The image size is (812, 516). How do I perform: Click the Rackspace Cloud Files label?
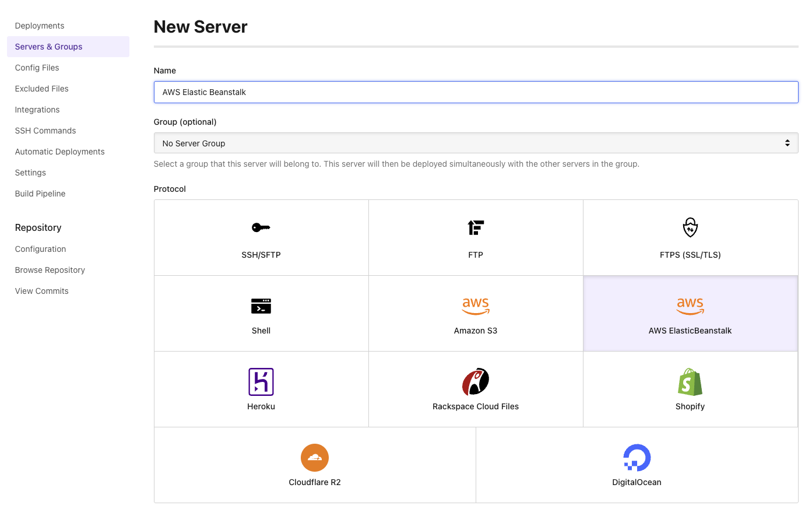pyautogui.click(x=476, y=406)
